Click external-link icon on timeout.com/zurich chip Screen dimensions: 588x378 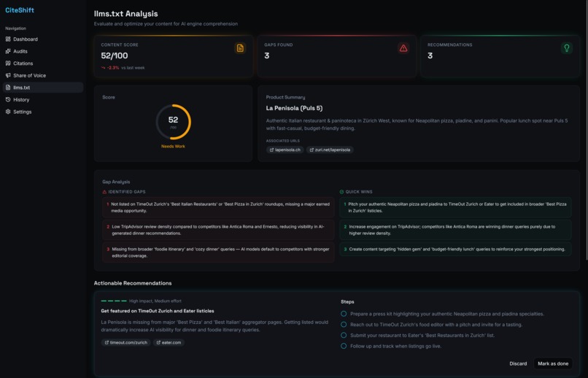coord(107,342)
